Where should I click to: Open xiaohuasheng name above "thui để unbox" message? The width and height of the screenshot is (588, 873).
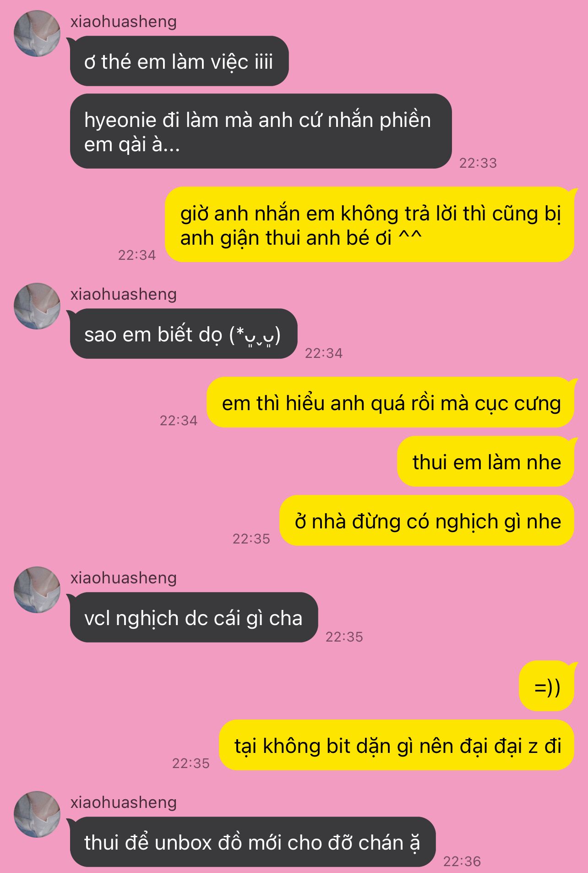click(124, 802)
